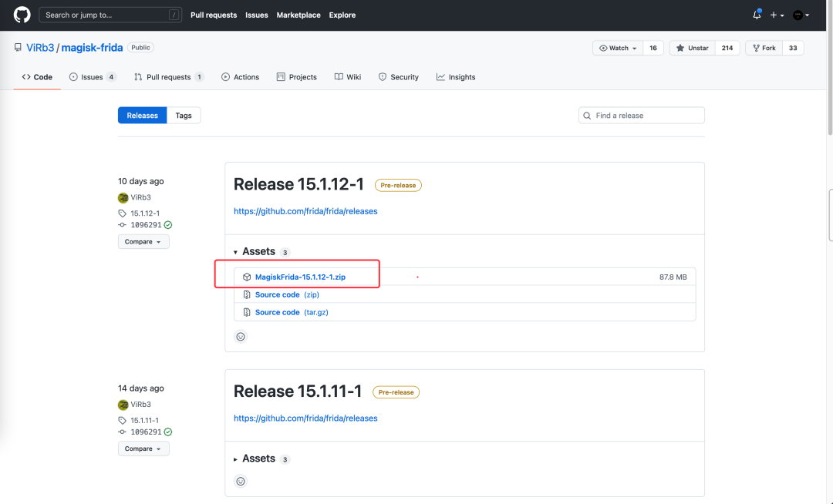This screenshot has height=504, width=833.
Task: Click the Unstar button
Action: pos(692,48)
